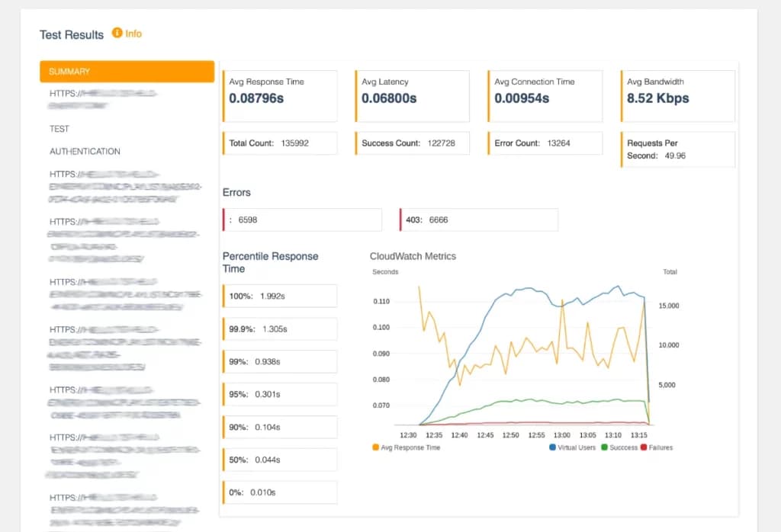Viewport: 781px width, 532px height.
Task: Click the Requests Per Second box
Action: [677, 149]
